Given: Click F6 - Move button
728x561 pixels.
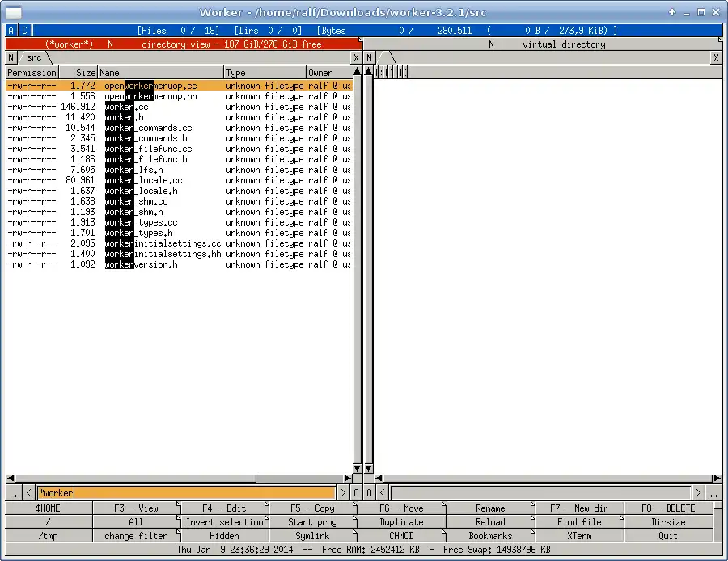Looking at the screenshot, I should tap(401, 508).
